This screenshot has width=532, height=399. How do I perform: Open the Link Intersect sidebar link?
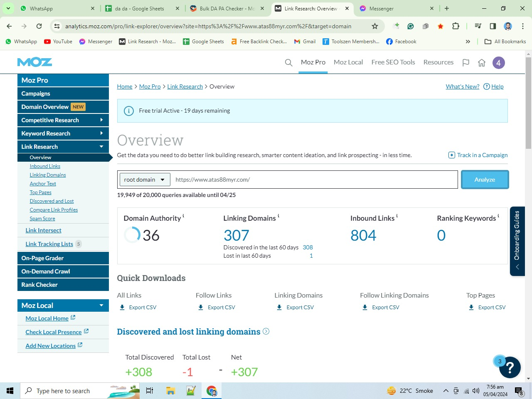(43, 230)
